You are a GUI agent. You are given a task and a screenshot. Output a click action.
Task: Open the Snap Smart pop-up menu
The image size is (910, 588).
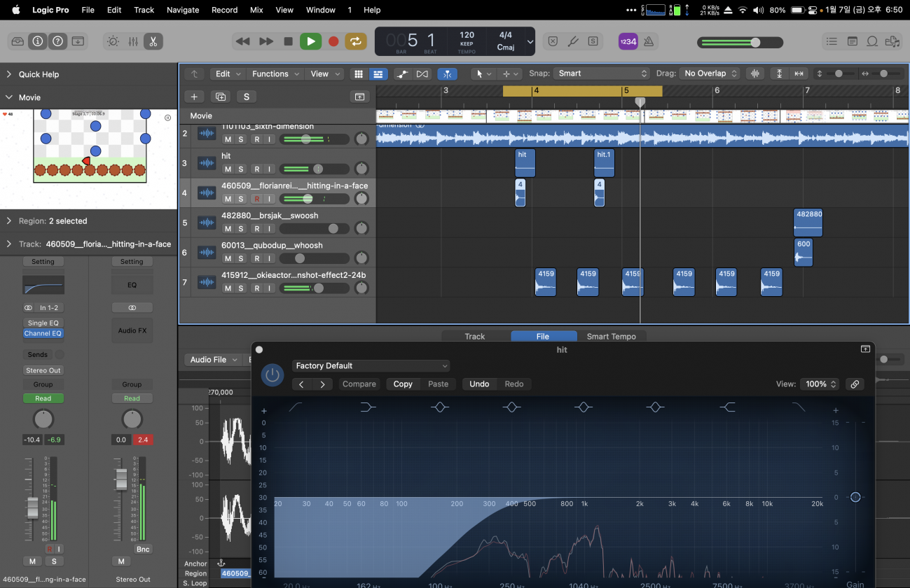click(x=602, y=73)
